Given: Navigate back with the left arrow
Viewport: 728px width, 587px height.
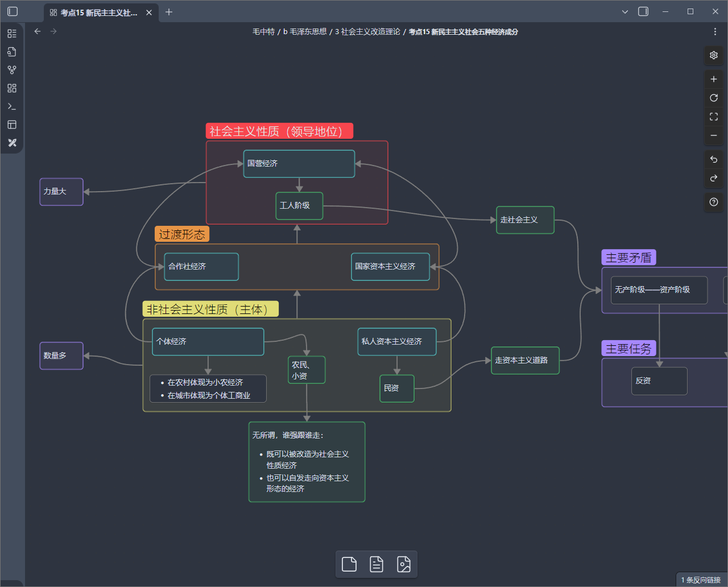Looking at the screenshot, I should pos(38,31).
